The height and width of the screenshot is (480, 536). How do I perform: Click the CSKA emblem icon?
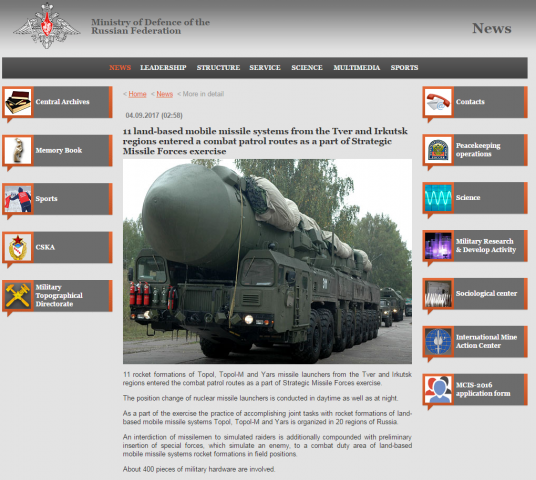tap(18, 247)
